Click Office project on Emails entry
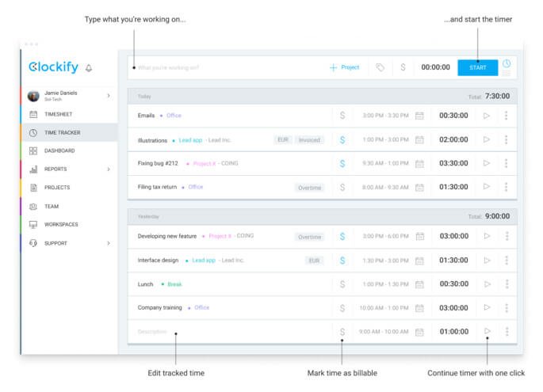 [x=174, y=116]
